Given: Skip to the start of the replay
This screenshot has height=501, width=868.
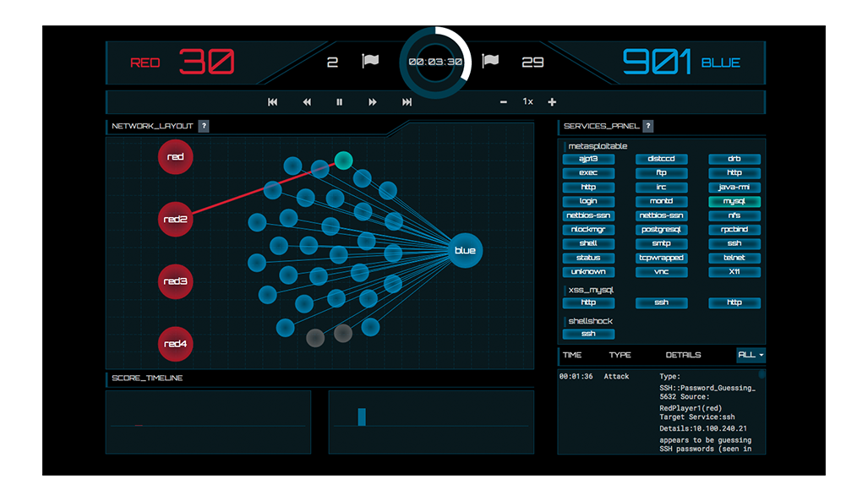Looking at the screenshot, I should point(273,102).
